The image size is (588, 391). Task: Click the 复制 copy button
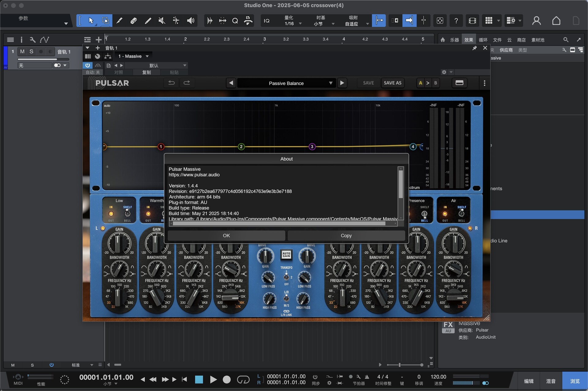click(x=146, y=72)
